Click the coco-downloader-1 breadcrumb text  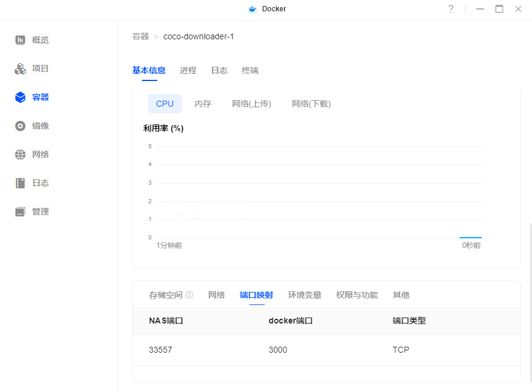(198, 36)
